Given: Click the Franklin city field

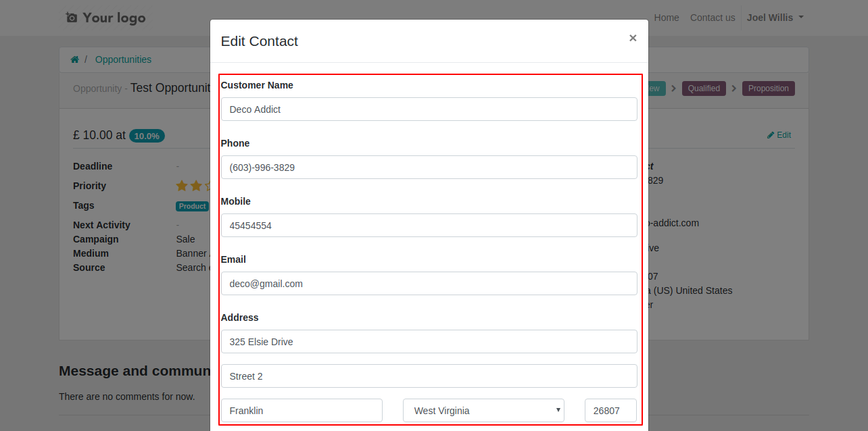Looking at the screenshot, I should pos(302,410).
